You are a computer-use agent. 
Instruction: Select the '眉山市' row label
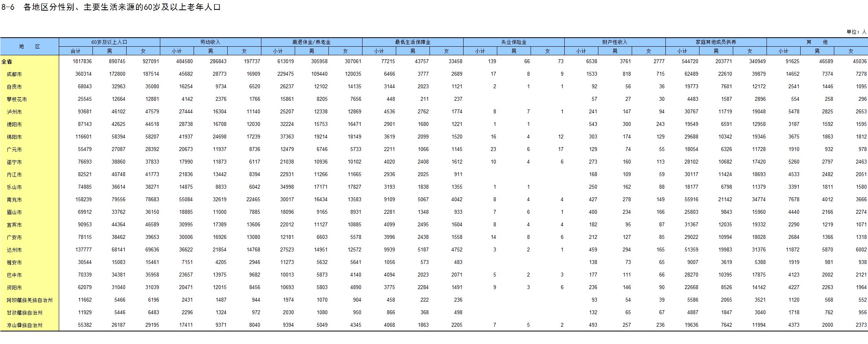coord(14,212)
